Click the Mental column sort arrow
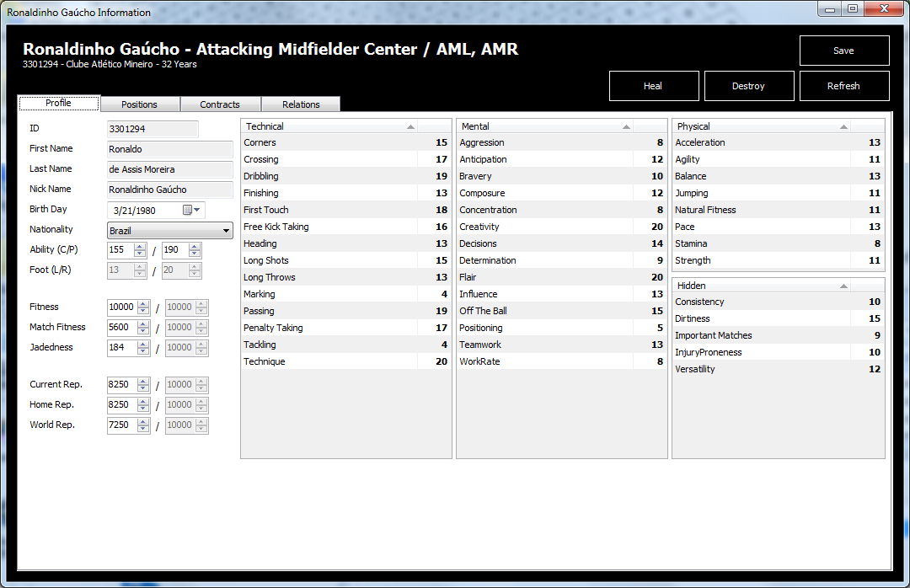 point(626,126)
